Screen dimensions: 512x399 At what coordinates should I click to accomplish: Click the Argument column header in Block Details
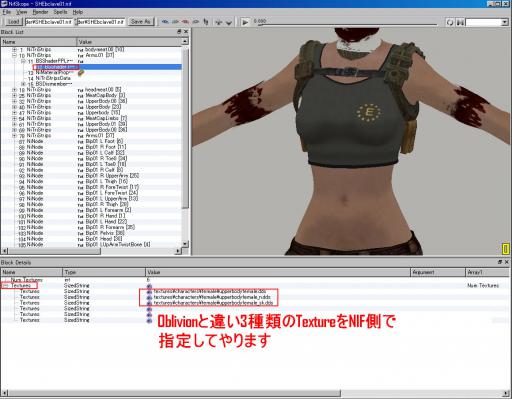438,272
